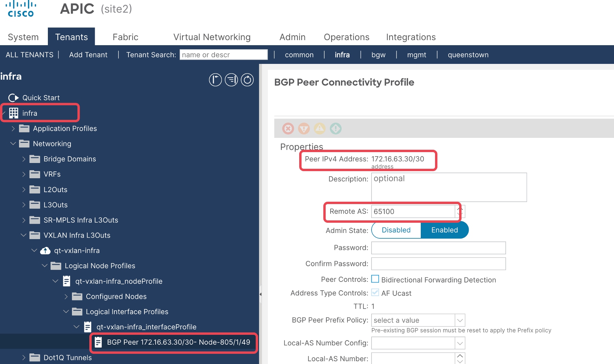
Task: Click the VRFs folder icon
Action: pyautogui.click(x=35, y=174)
